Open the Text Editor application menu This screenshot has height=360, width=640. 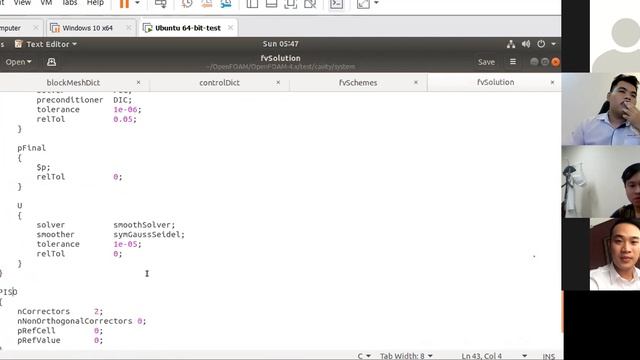pyautogui.click(x=46, y=44)
